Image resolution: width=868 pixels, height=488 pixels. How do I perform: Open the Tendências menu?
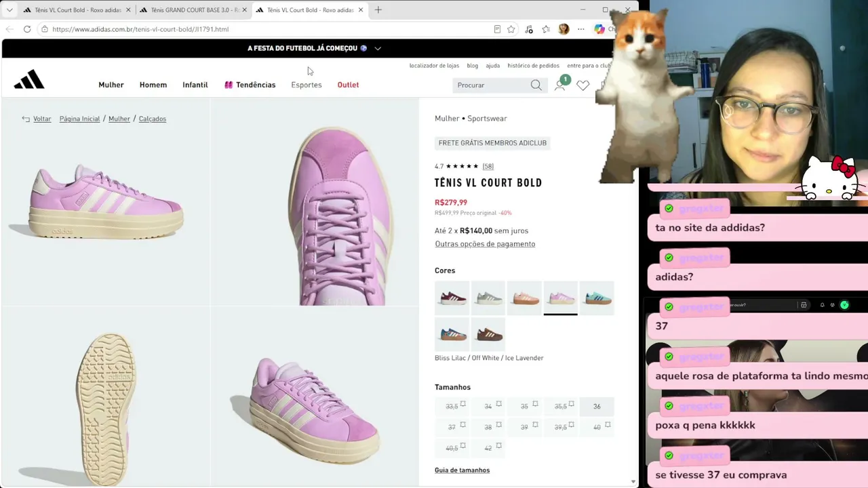click(x=250, y=85)
